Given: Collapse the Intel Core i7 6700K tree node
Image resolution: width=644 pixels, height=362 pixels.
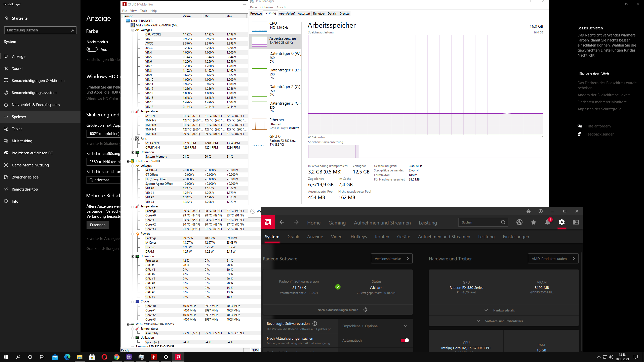Looking at the screenshot, I should pyautogui.click(x=128, y=161).
